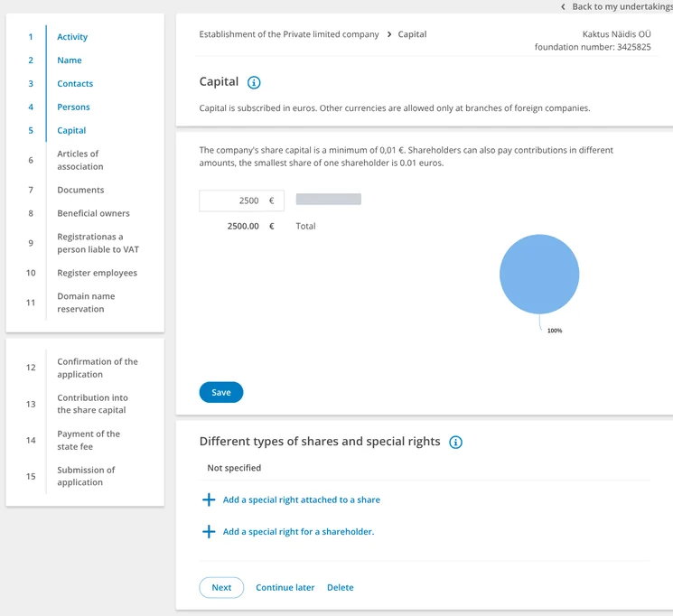Open the Capital info icon
The image size is (673, 616).
pos(254,82)
